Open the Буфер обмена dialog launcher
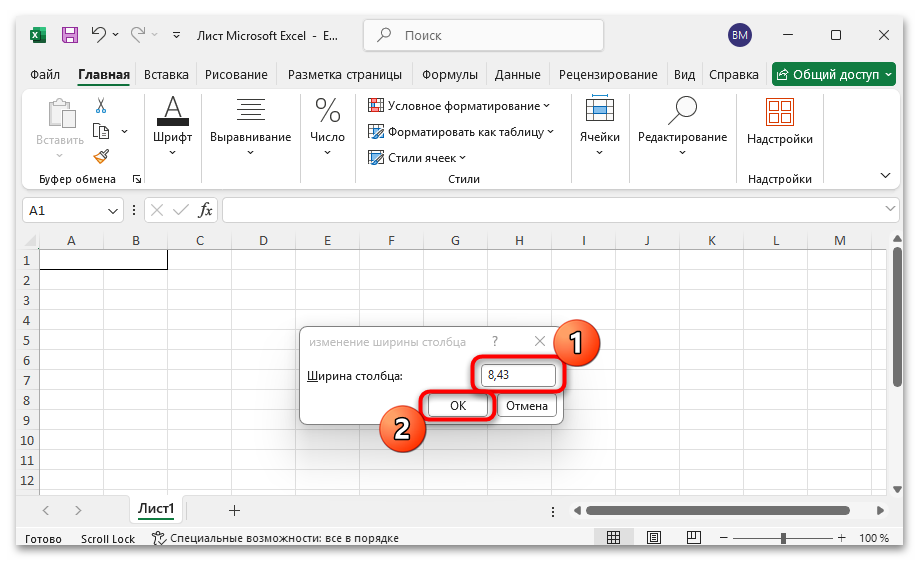Screen dimensions: 919x561 coord(137,179)
